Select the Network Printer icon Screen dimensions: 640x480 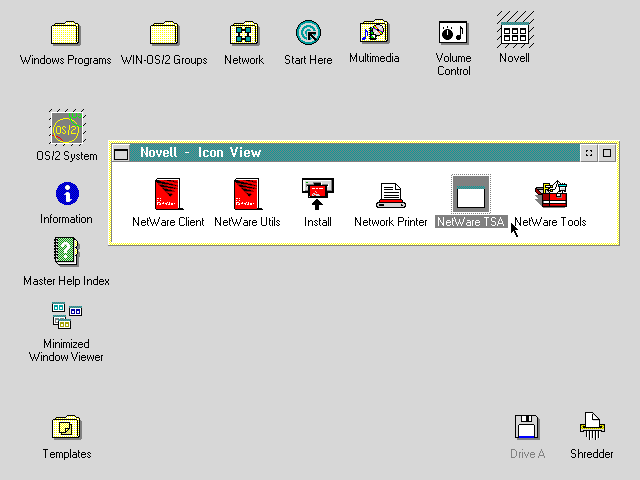click(x=391, y=195)
